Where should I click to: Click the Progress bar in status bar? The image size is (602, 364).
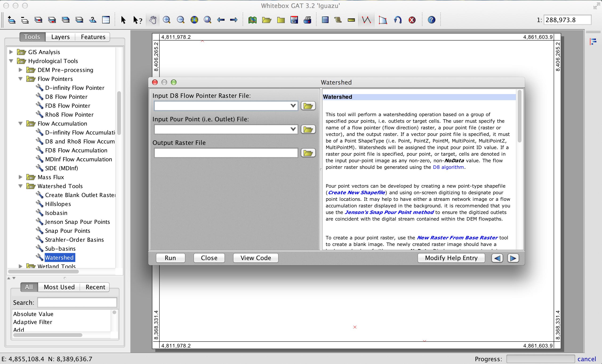540,359
